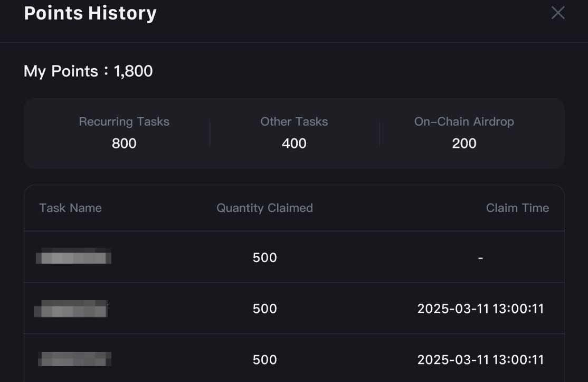The width and height of the screenshot is (588, 382).
Task: Select the blurred task name in second row
Action: tap(71, 309)
